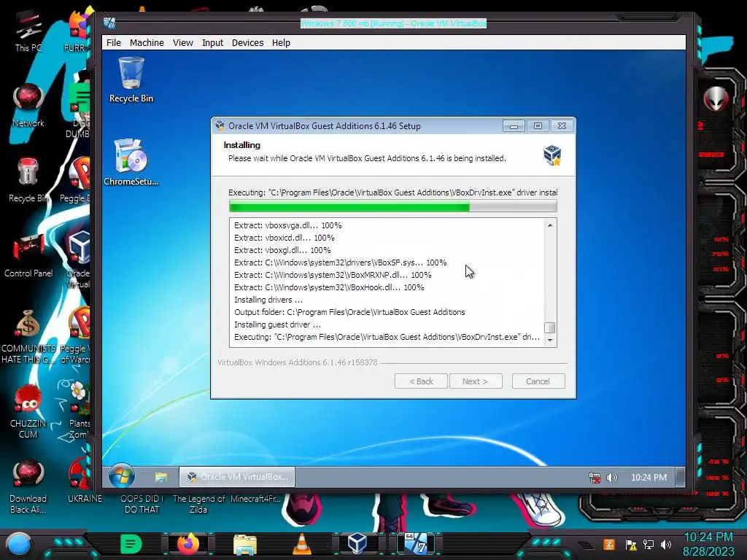Click the host clock showing 10:24 PM 8/28/2023
The image size is (747, 560).
[x=708, y=544]
